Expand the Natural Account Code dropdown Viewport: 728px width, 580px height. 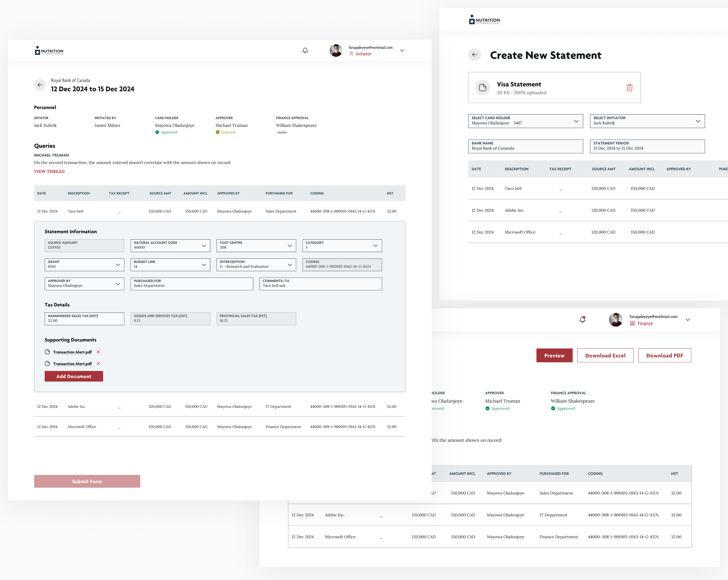tap(170, 245)
